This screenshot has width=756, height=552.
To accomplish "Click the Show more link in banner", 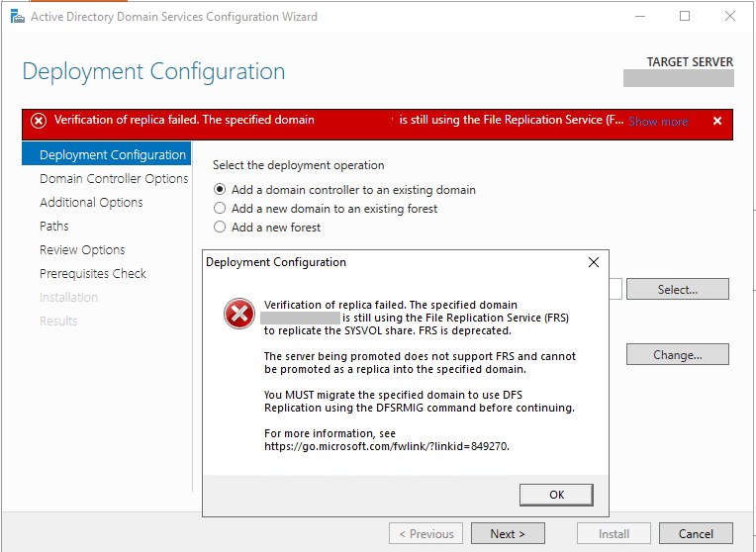I will [x=658, y=122].
